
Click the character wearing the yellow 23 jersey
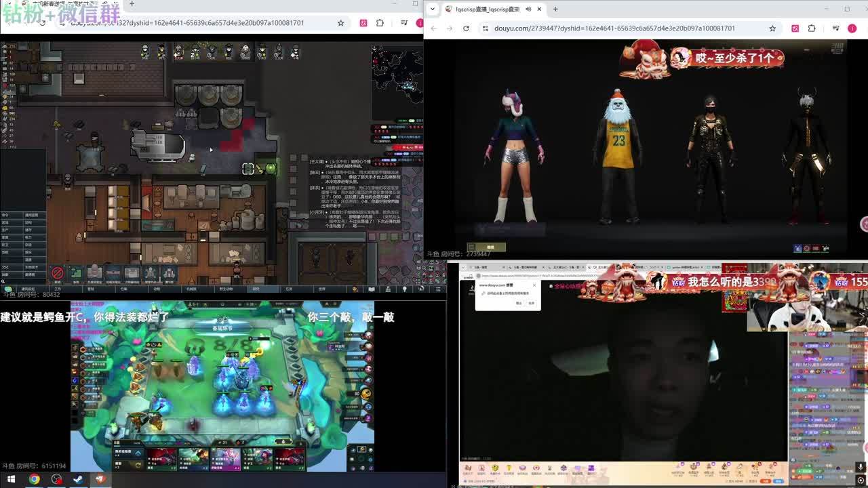(x=617, y=156)
